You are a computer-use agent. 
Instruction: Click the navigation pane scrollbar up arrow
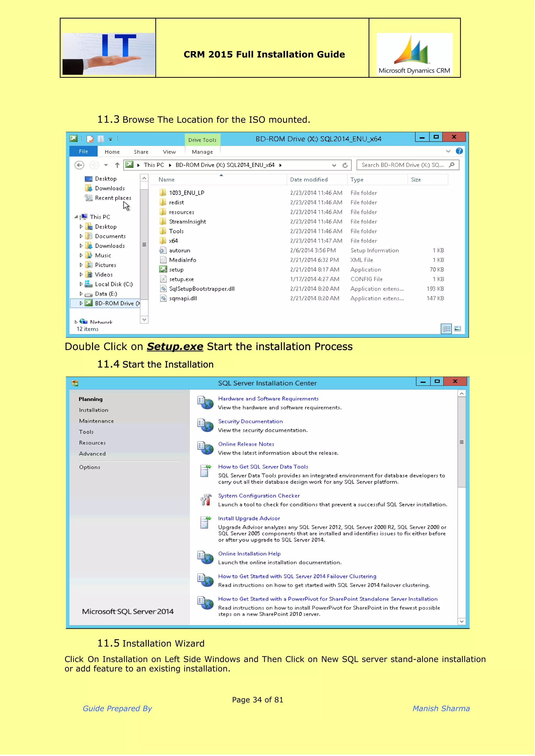(144, 178)
